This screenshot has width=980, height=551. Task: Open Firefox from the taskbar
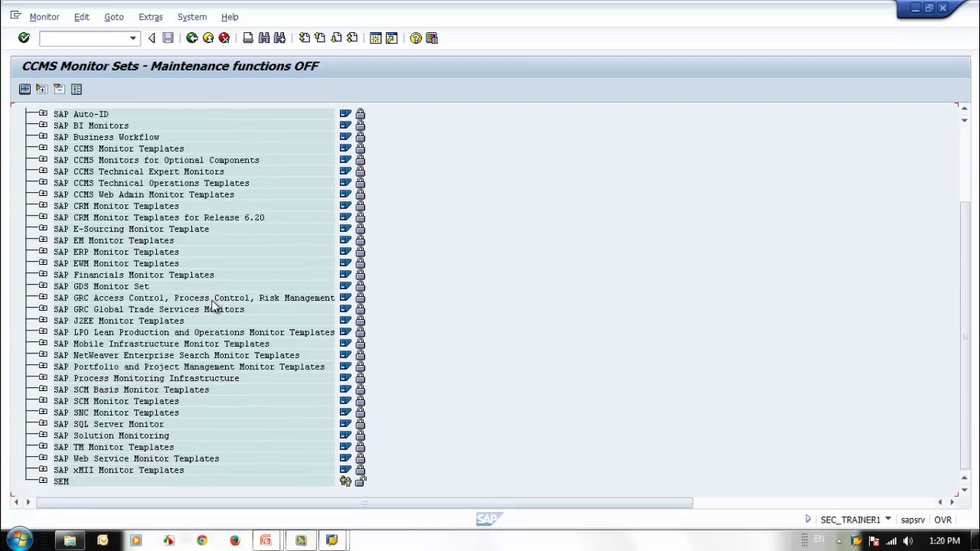point(234,541)
